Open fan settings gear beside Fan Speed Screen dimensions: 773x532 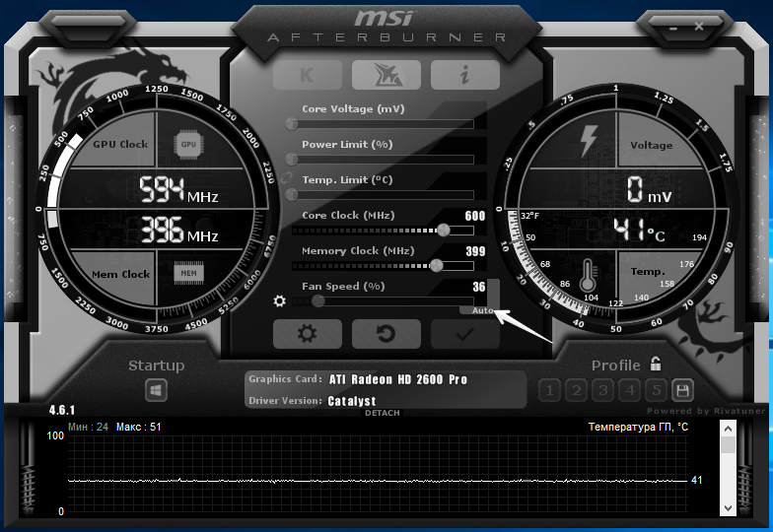click(x=280, y=301)
